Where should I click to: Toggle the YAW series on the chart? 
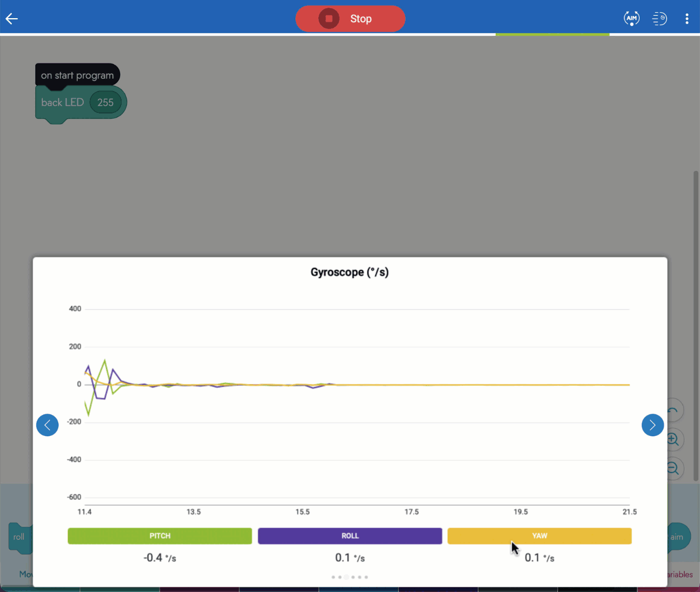tap(540, 536)
